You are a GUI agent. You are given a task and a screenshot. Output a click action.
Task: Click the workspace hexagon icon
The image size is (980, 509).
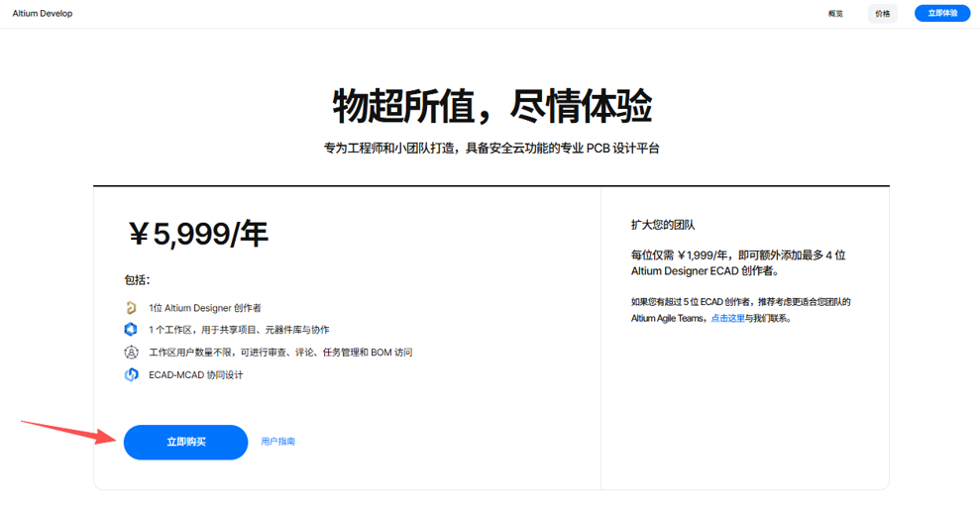click(131, 329)
